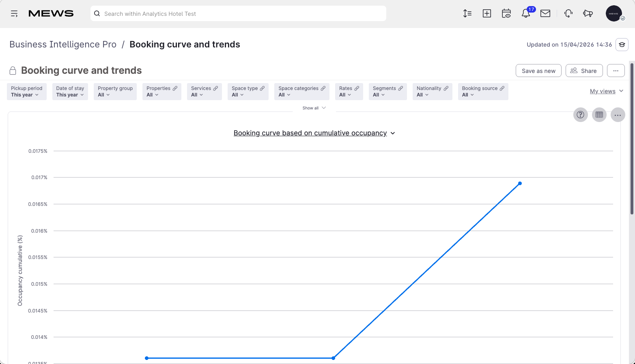The image size is (635, 364).
Task: Open the user profile avatar
Action: point(614,13)
